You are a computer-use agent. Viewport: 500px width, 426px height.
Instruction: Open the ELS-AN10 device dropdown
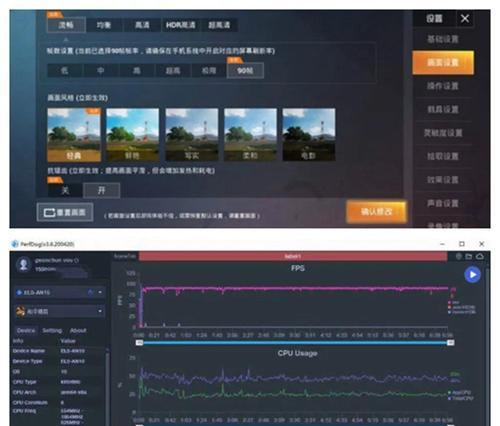click(x=60, y=292)
